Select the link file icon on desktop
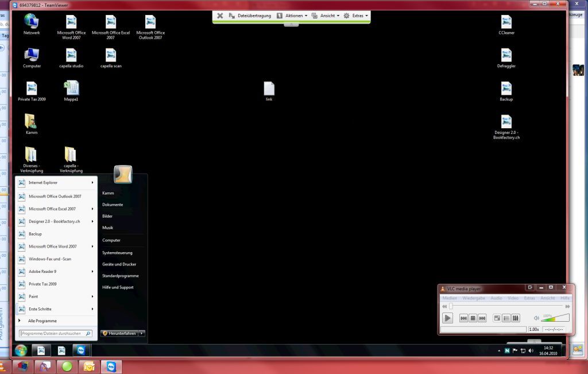The width and height of the screenshot is (588, 374). coord(269,91)
